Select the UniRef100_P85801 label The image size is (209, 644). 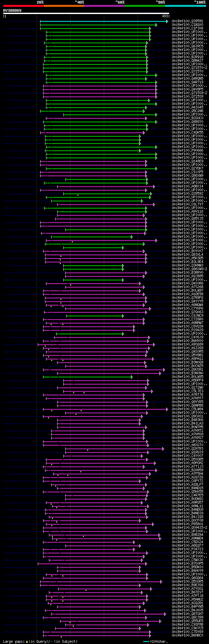pyautogui.click(x=187, y=524)
